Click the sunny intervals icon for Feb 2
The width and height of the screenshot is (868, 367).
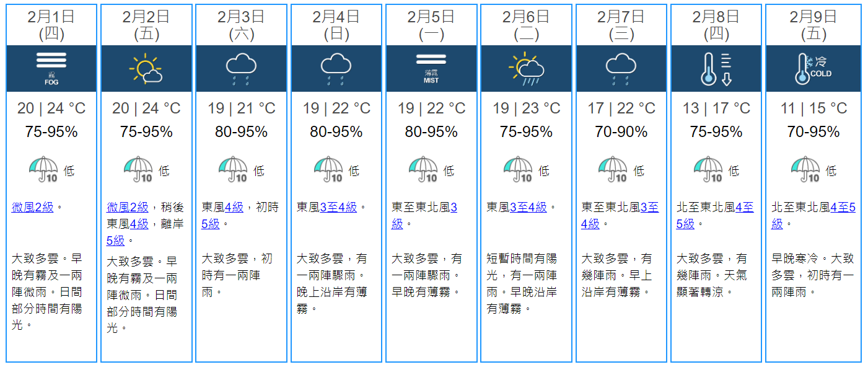[146, 68]
